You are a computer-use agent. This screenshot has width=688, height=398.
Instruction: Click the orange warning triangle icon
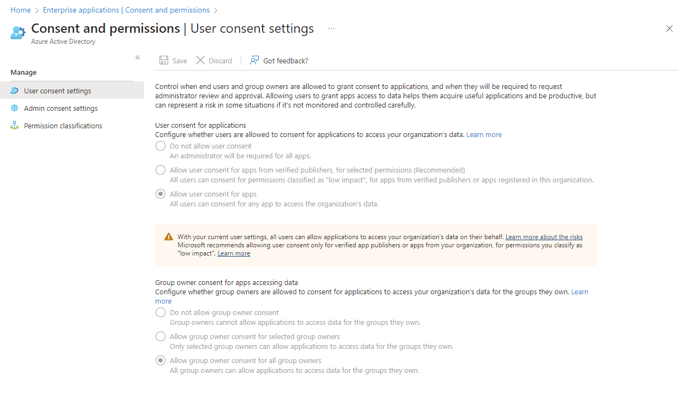pyautogui.click(x=168, y=237)
